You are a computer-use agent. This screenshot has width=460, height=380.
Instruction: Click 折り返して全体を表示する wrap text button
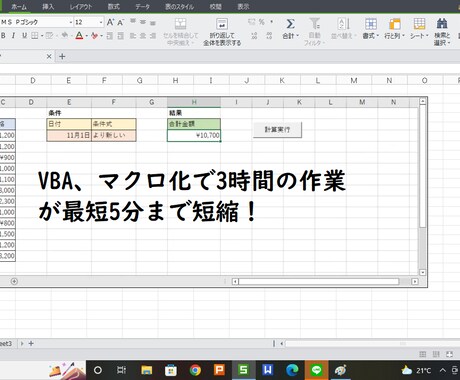pos(222,32)
